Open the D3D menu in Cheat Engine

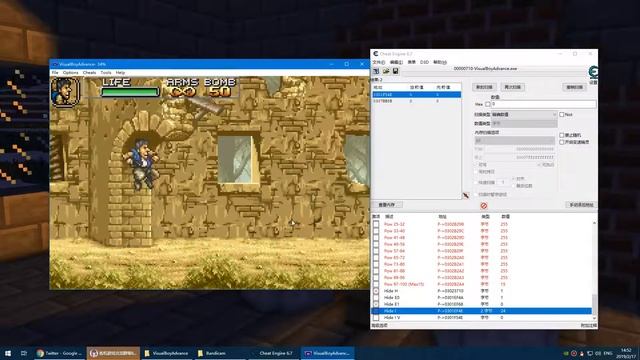pos(424,62)
